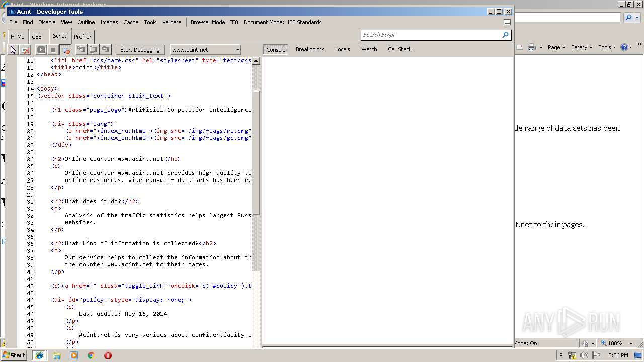Open the Print options dropdown arrow
Viewport: 644px width, 362px height.
541,47
